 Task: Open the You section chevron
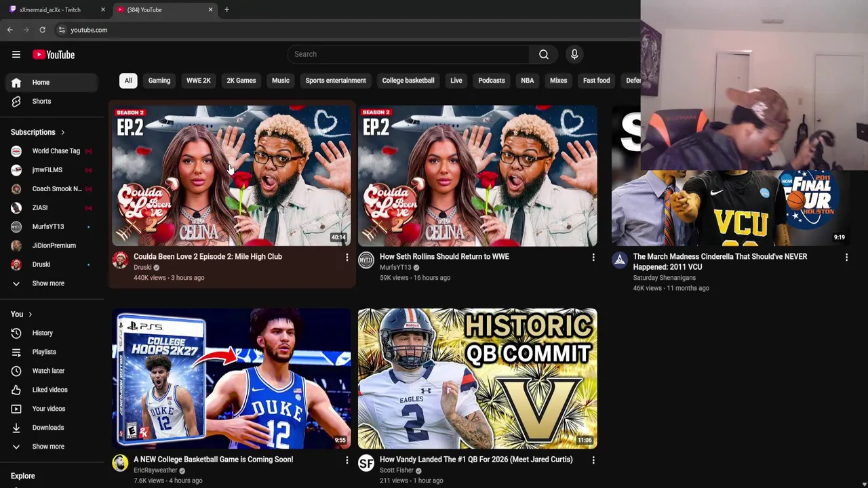[30, 314]
